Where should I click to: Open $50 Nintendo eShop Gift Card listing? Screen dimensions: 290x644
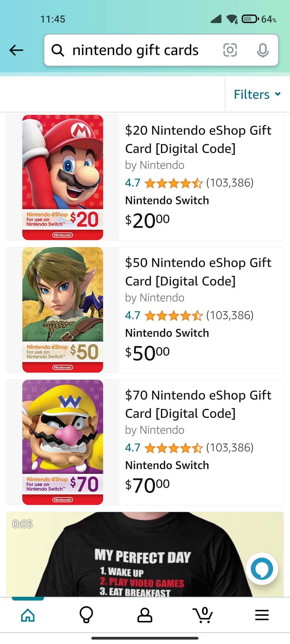pos(198,272)
